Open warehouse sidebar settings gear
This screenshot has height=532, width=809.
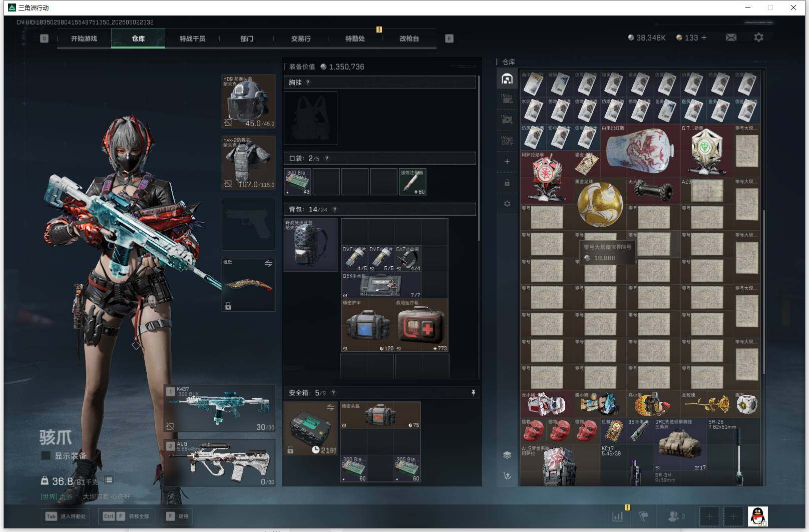click(507, 204)
